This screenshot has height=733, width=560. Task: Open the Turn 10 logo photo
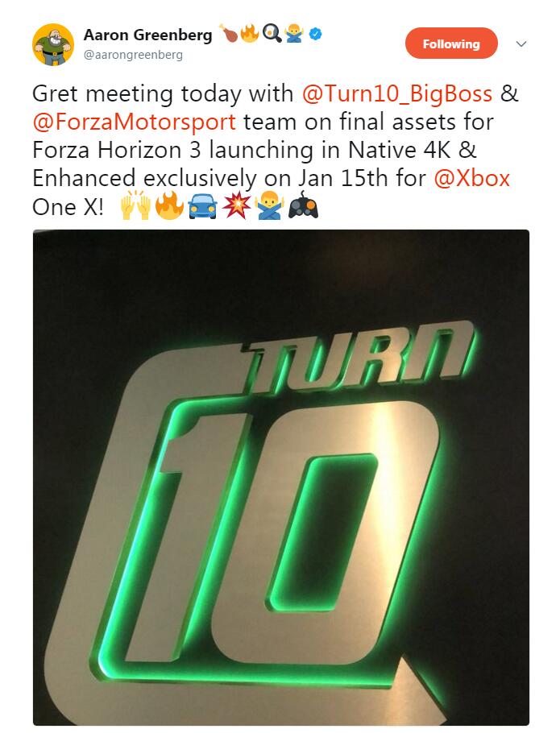pyautogui.click(x=281, y=478)
